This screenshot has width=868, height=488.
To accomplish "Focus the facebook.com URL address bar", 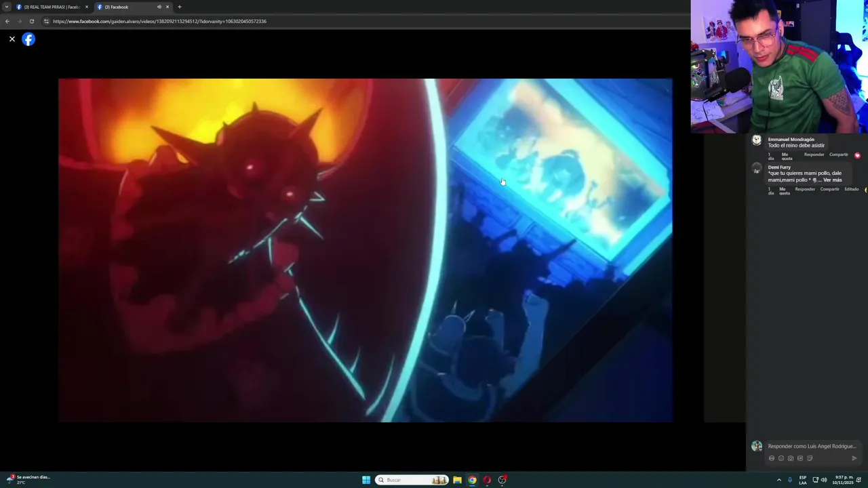I will click(159, 21).
